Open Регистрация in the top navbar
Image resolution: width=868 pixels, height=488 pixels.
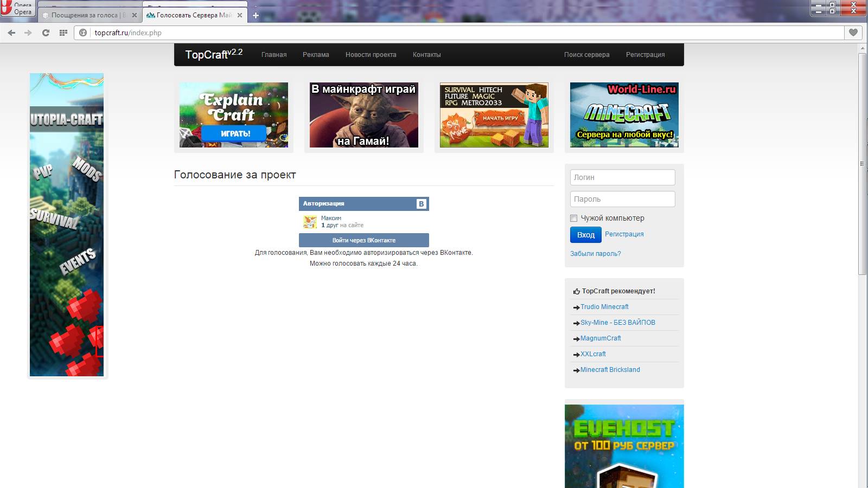pyautogui.click(x=645, y=55)
